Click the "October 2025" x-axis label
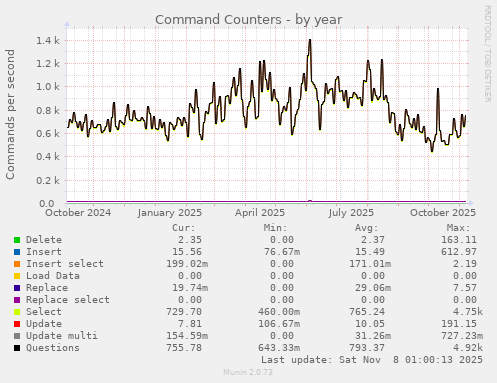 coord(443,213)
